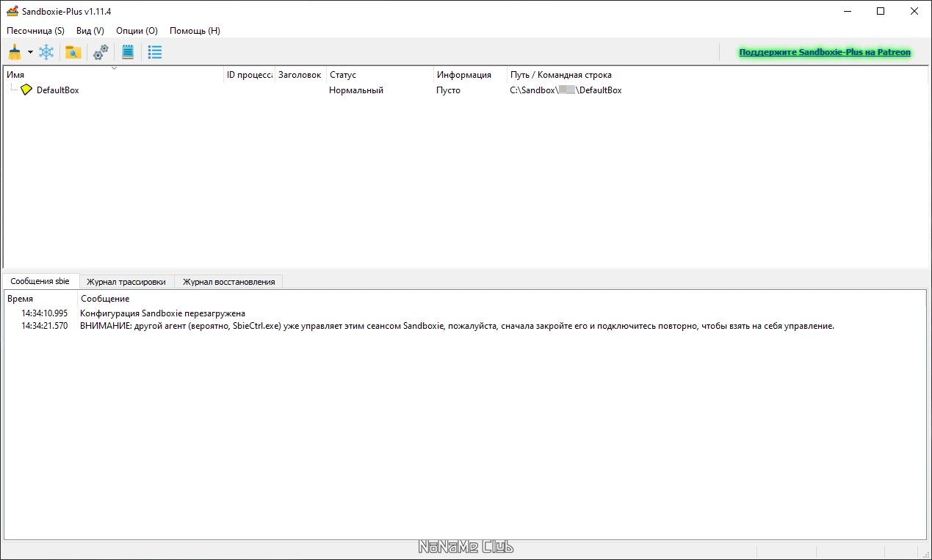932x560 pixels.
Task: Select the ВНИМАНИЕ другой агент warning message
Action: coord(457,326)
